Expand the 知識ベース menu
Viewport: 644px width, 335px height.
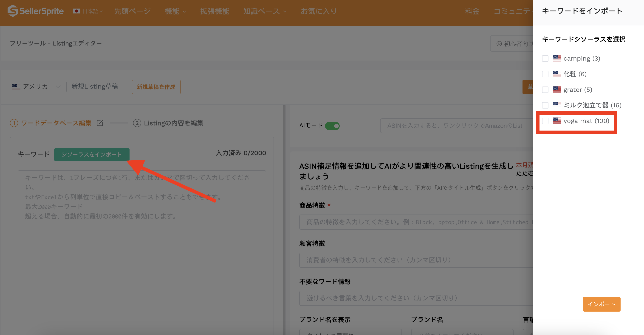coord(265,11)
